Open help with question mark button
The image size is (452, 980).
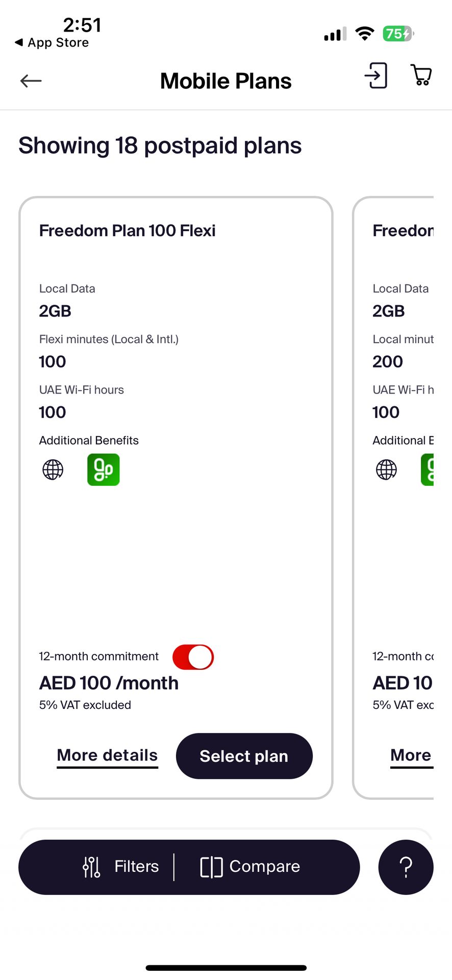[406, 867]
